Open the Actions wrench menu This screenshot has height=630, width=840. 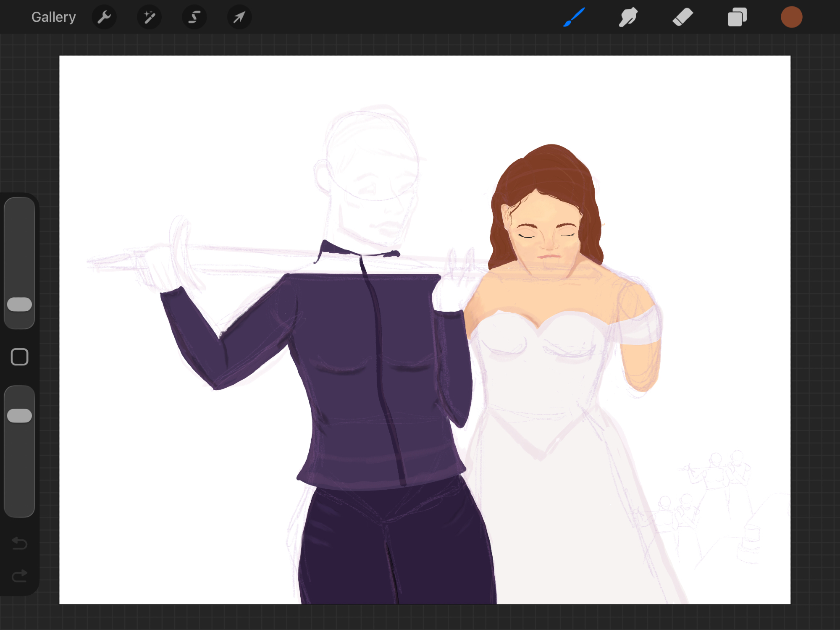coord(104,17)
